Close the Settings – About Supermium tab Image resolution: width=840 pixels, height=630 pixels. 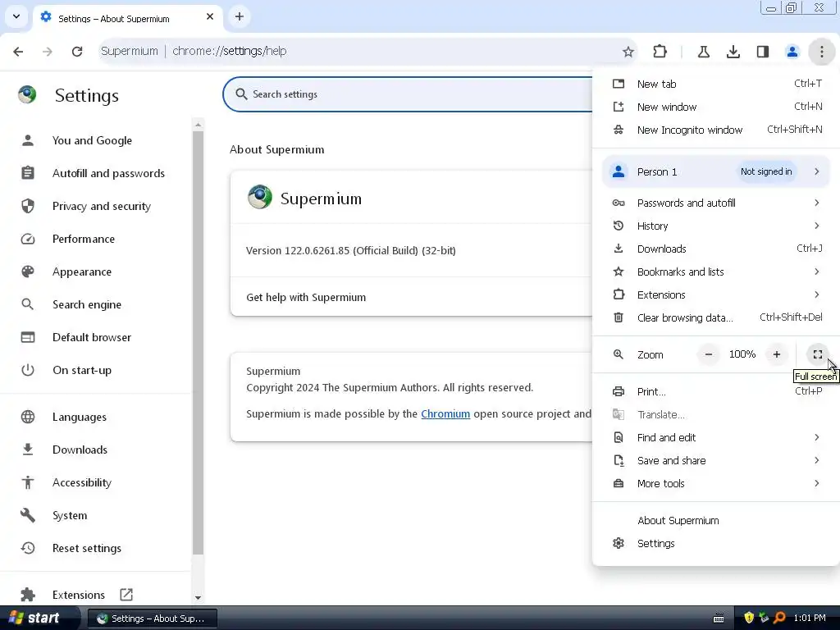pos(210,16)
